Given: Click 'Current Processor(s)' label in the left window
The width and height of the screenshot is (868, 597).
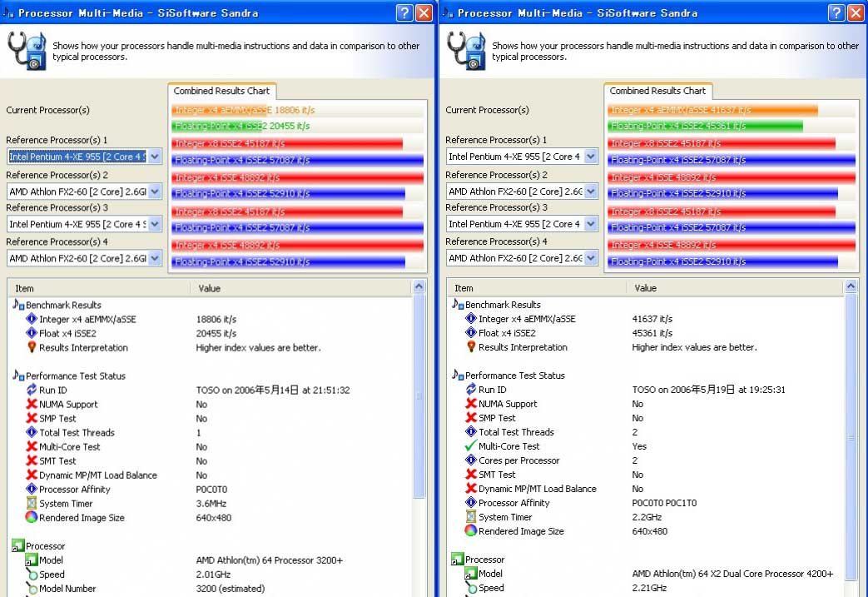Looking at the screenshot, I should pyautogui.click(x=47, y=110).
